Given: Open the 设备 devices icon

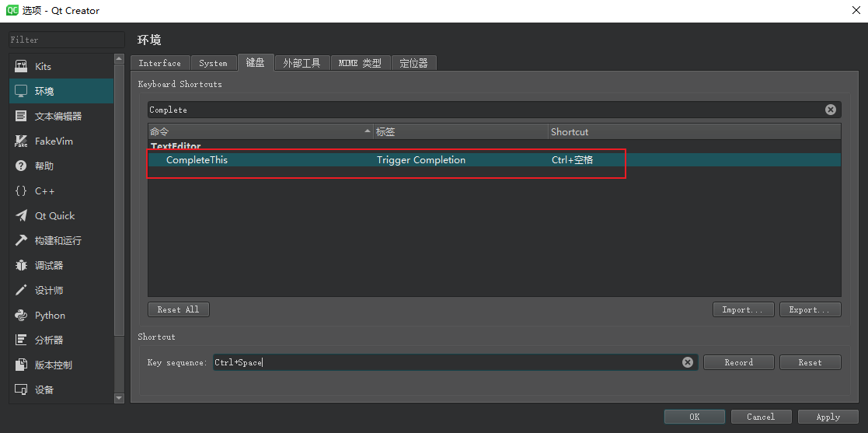Looking at the screenshot, I should [x=21, y=390].
